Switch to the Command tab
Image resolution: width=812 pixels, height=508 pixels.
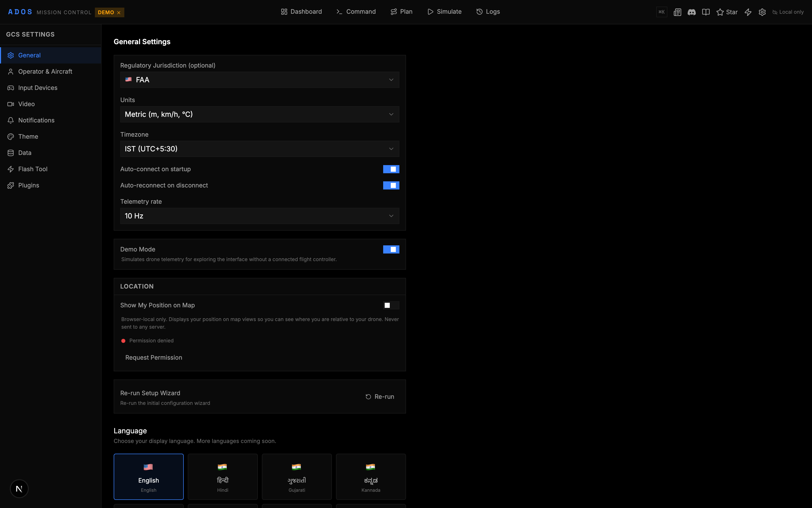356,12
